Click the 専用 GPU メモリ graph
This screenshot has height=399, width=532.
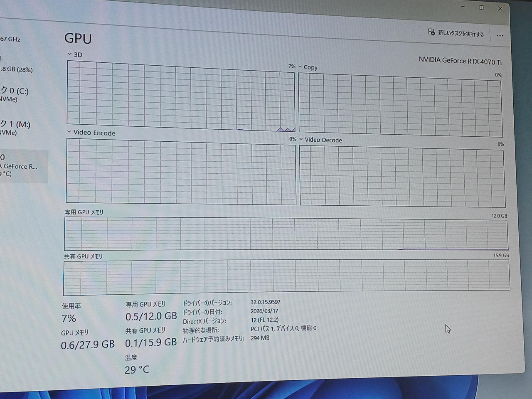click(286, 234)
